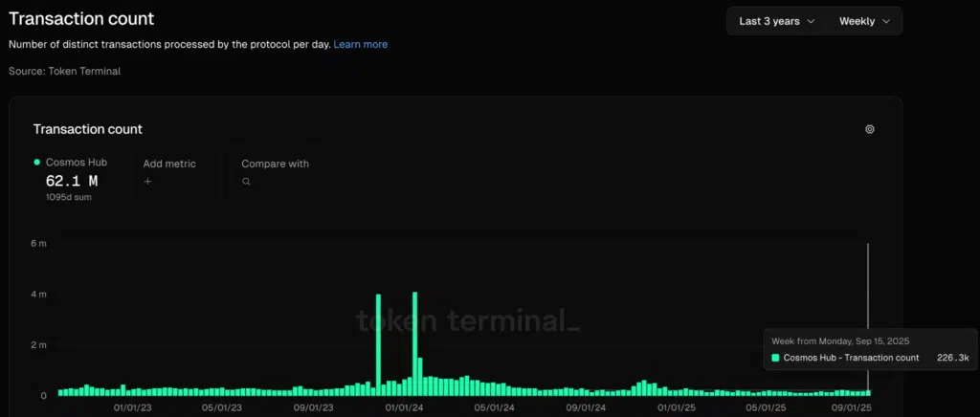Open the chart settings gear icon

coord(869,129)
